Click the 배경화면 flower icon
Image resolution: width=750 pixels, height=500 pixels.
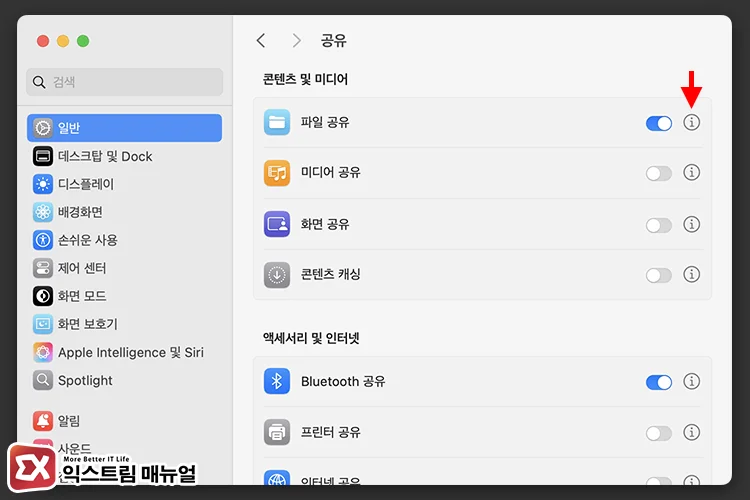pos(43,212)
